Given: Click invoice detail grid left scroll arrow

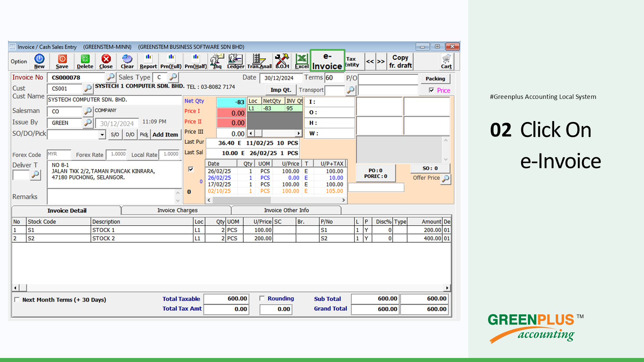Looking at the screenshot, I should point(15,288).
